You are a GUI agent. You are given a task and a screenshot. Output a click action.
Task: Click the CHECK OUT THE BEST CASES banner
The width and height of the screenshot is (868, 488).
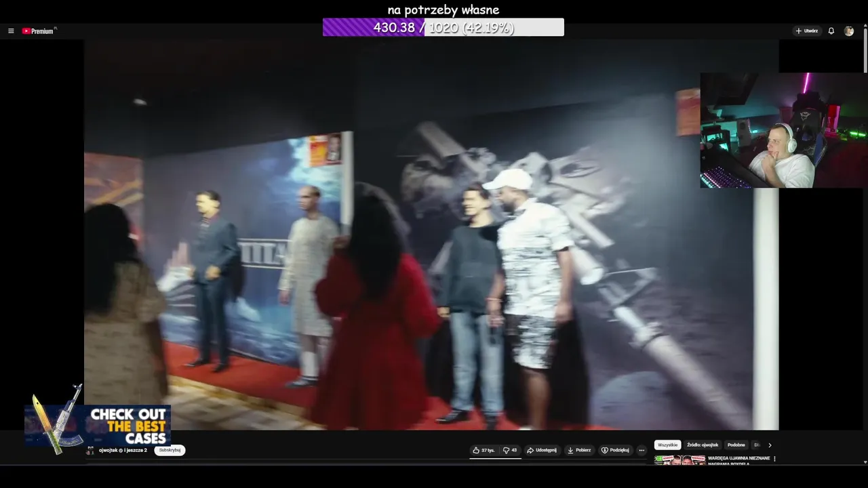98,424
